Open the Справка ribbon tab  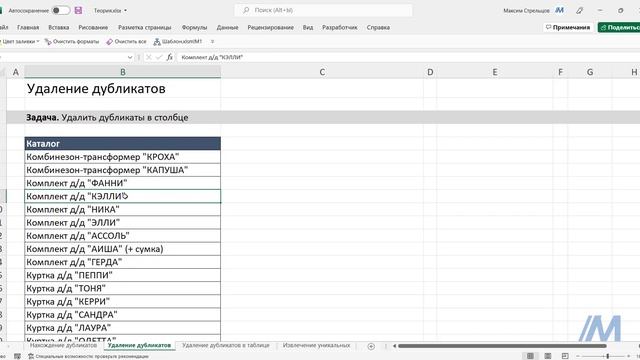[378, 27]
